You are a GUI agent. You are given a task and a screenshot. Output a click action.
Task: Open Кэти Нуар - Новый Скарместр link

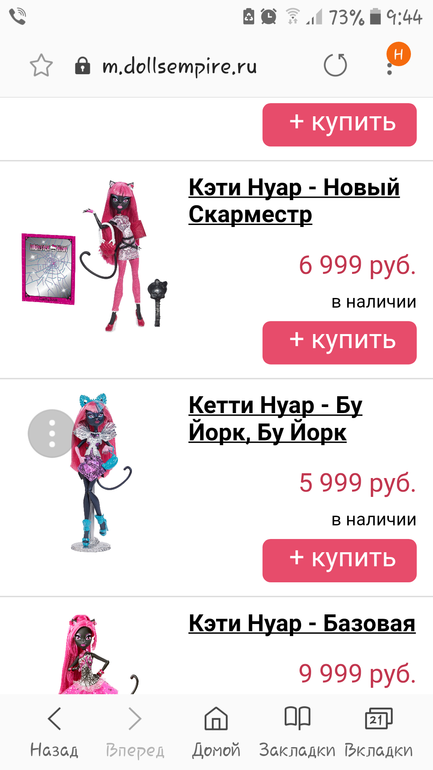click(294, 201)
